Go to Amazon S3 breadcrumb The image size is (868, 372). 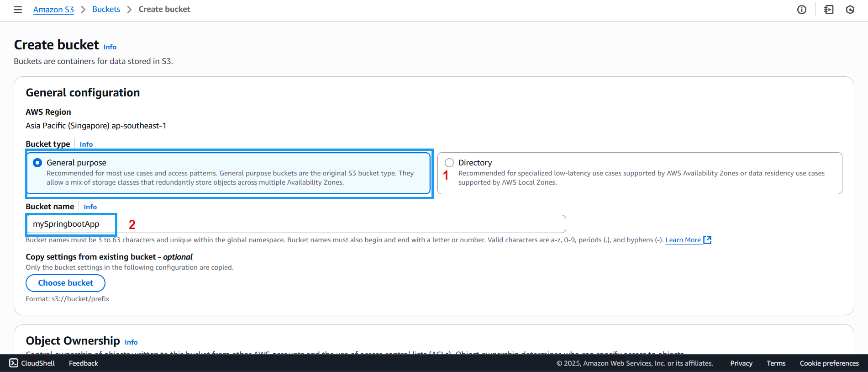tap(53, 10)
